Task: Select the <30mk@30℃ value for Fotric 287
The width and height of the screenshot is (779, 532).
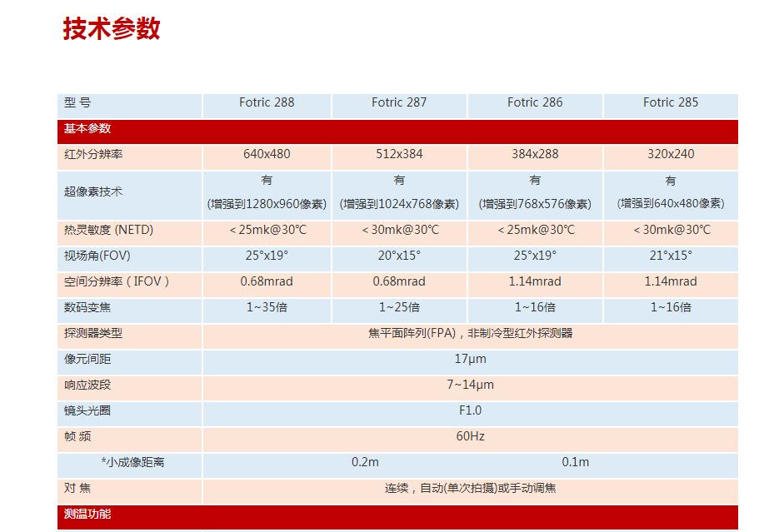Action: tap(401, 230)
